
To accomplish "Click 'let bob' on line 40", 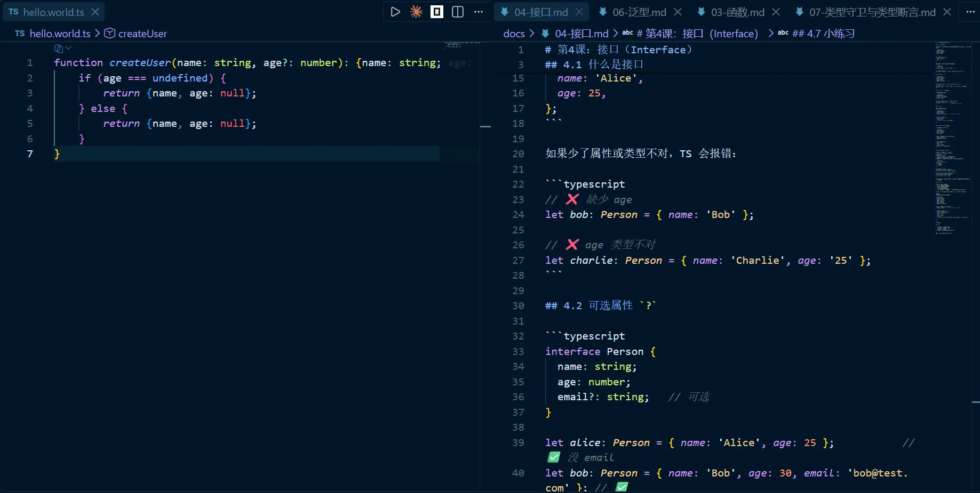I will pyautogui.click(x=566, y=473).
